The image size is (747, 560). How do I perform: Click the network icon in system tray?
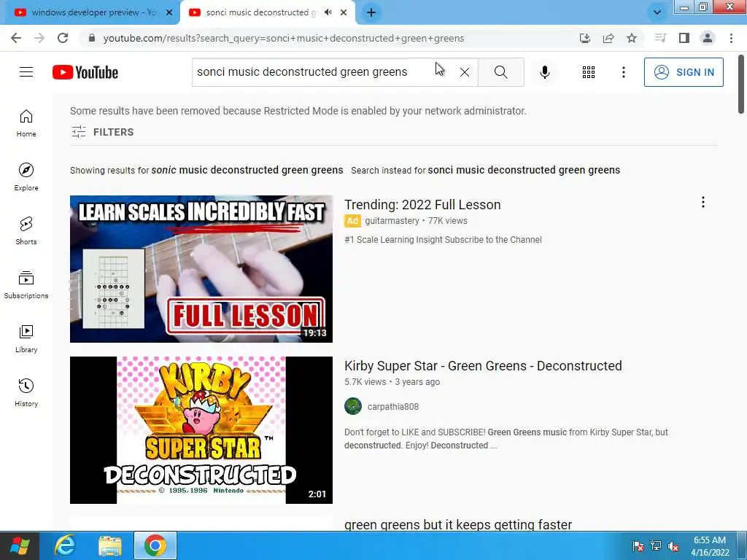coord(656,545)
